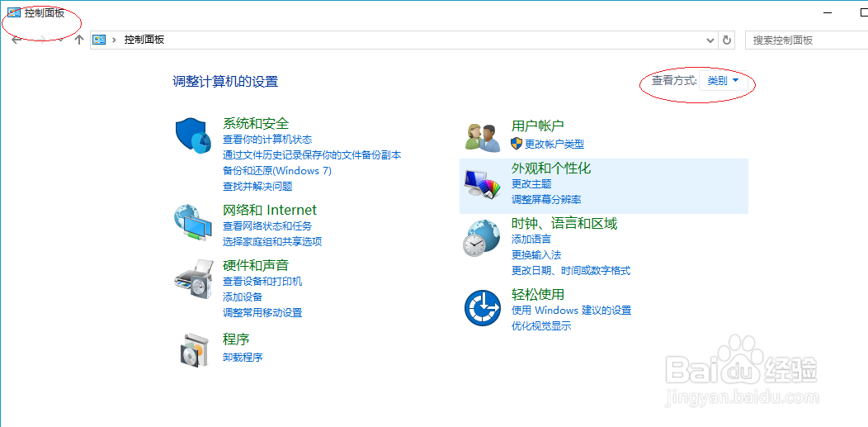The image size is (868, 427).
Task: Open the 硬件和声音 printer icon
Action: coord(194,279)
